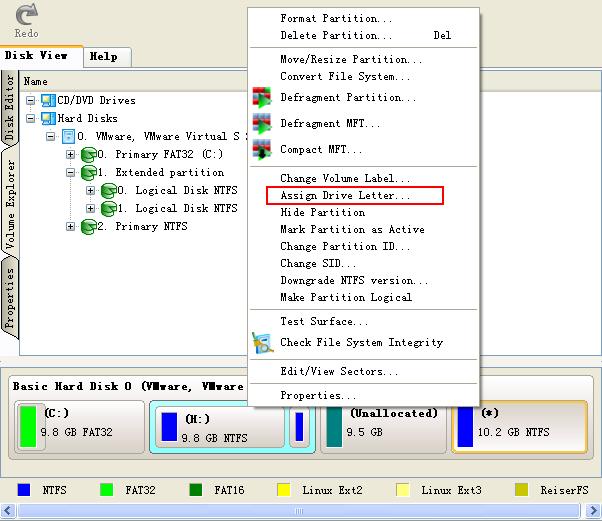Select the (*) 10.2 GB NTFS partition block
This screenshot has width=602, height=521.
click(x=519, y=427)
